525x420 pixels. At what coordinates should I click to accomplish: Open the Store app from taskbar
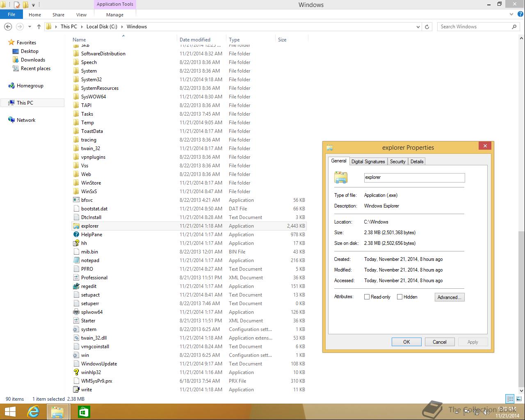point(84,412)
